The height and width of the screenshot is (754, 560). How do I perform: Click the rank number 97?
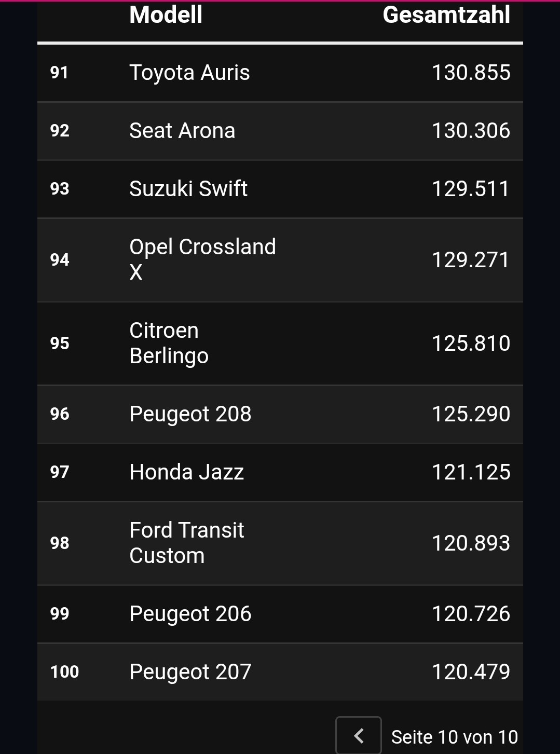60,472
